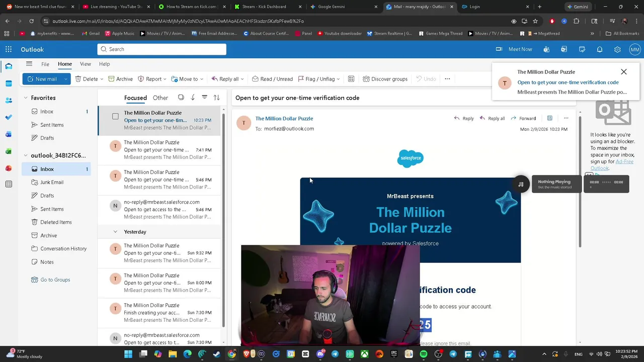Open email more actions three dots
The image size is (644, 362).
click(x=566, y=118)
